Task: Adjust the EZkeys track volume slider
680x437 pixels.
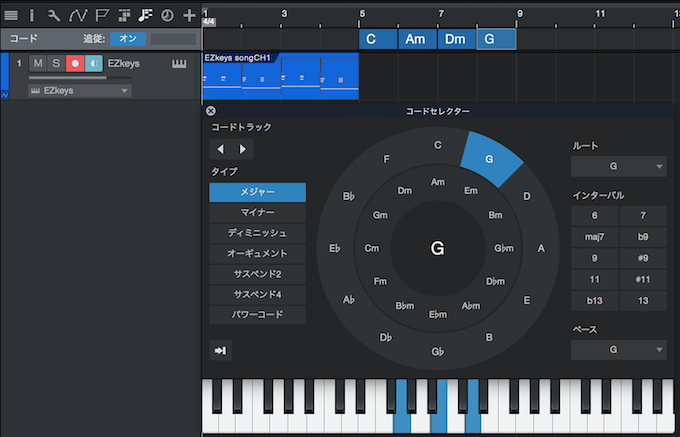Action: (80, 78)
